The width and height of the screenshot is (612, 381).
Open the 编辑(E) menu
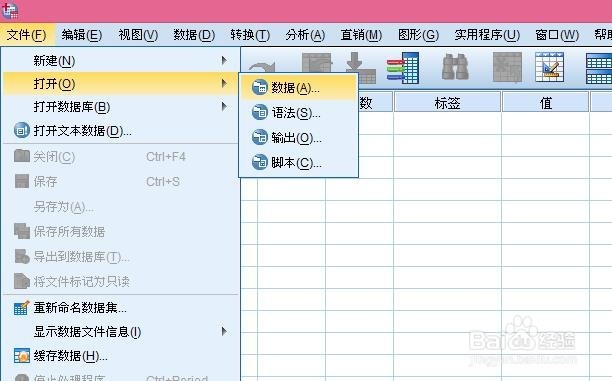[82, 35]
